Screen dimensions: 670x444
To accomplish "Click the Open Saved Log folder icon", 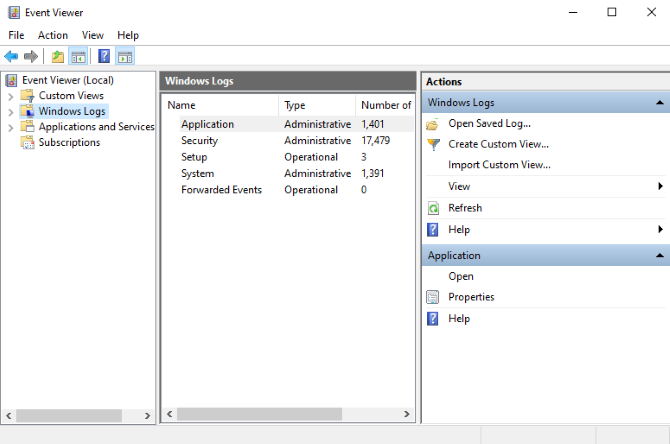I will click(432, 124).
